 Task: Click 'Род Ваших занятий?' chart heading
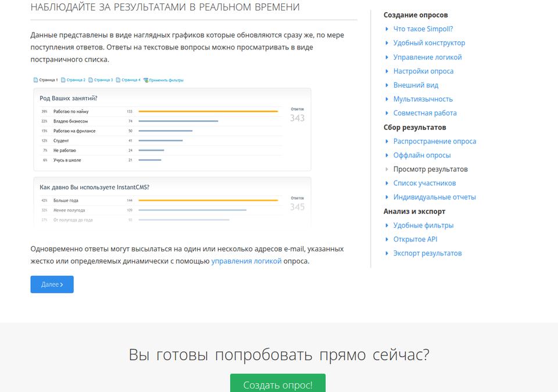tap(69, 98)
